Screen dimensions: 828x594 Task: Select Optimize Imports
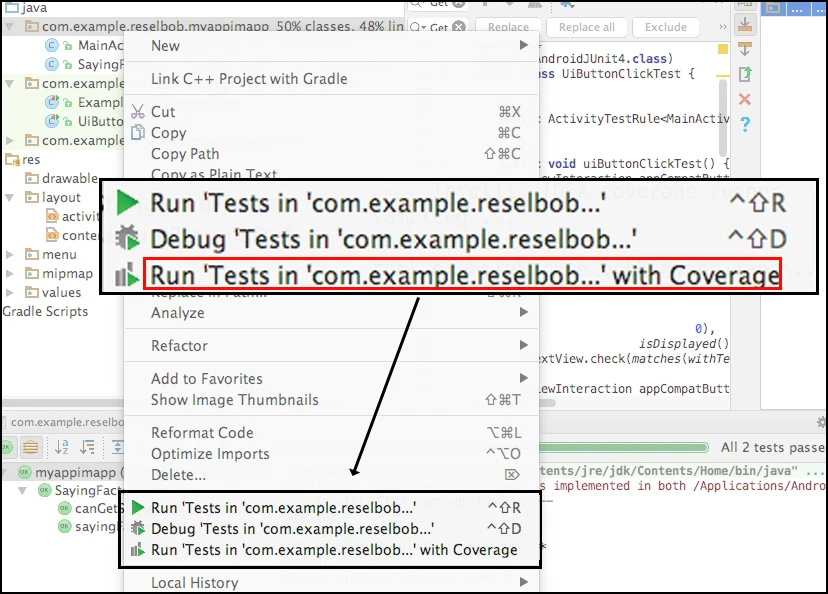(x=331, y=454)
